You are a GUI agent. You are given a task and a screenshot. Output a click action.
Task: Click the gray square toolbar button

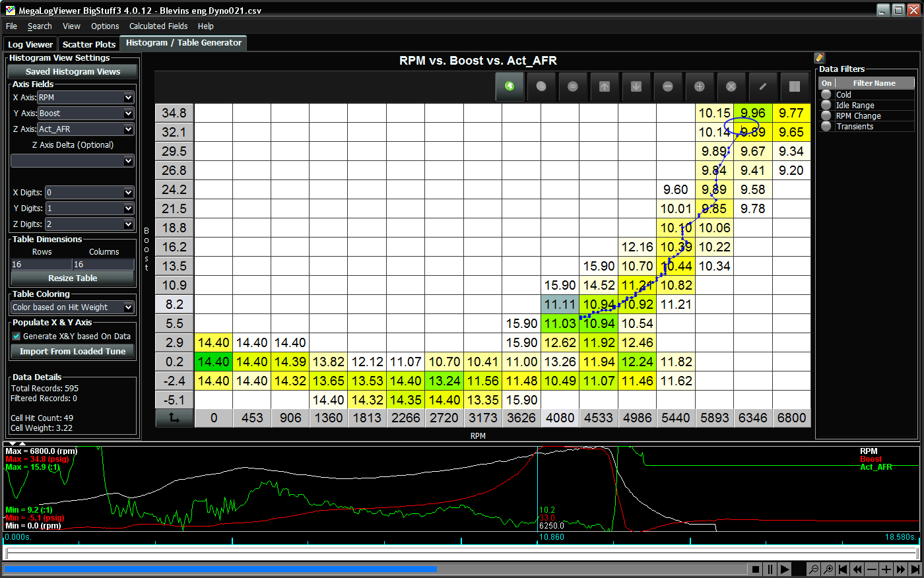click(x=795, y=86)
